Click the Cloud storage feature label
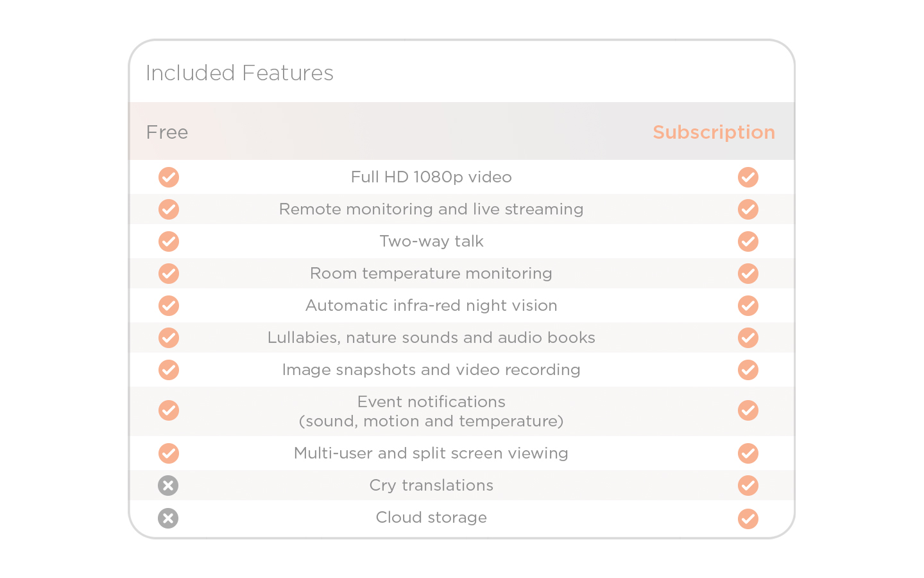 click(431, 518)
